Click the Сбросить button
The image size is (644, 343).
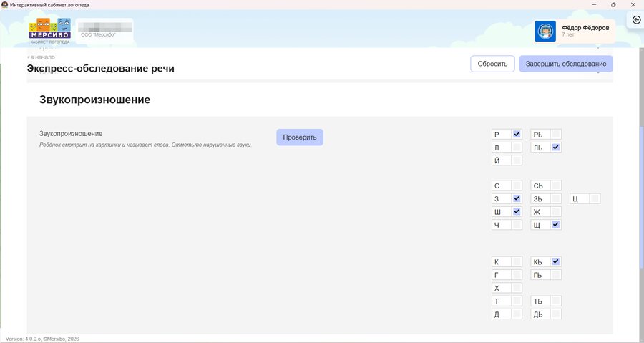click(x=492, y=64)
